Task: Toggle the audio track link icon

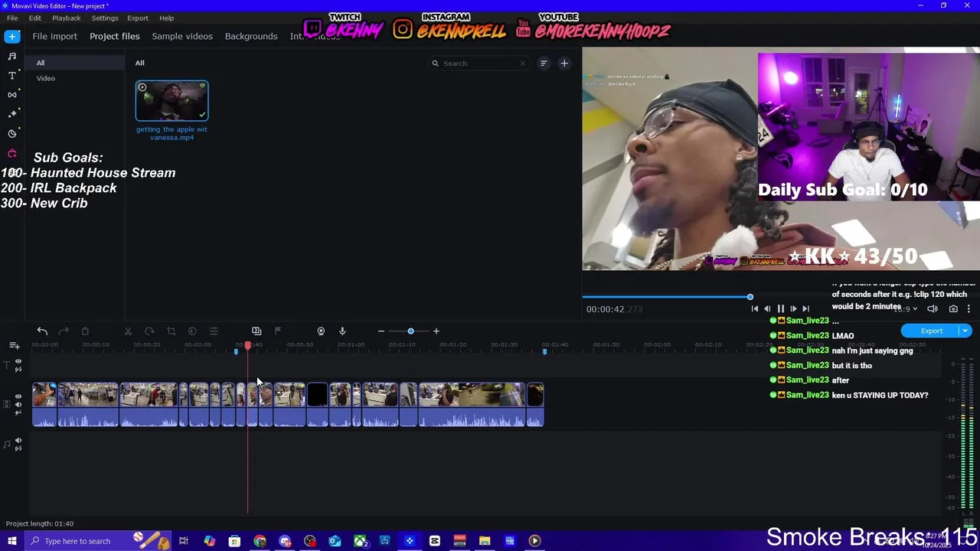Action: [18, 449]
